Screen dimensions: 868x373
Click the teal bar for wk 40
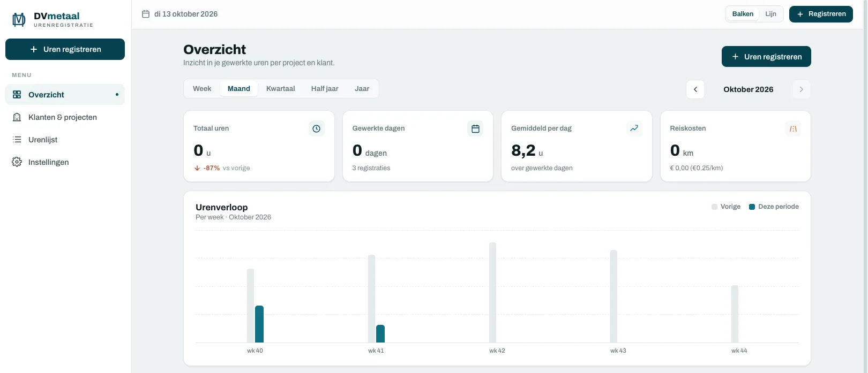[x=259, y=324]
